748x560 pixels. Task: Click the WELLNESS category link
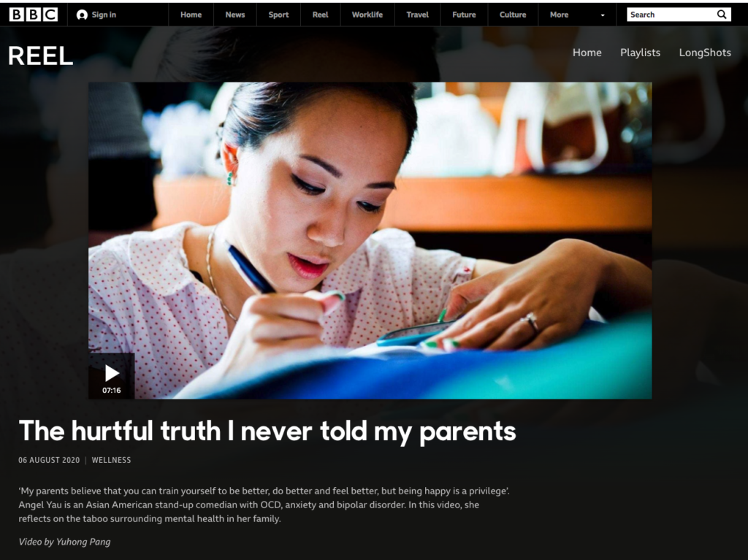tap(111, 460)
